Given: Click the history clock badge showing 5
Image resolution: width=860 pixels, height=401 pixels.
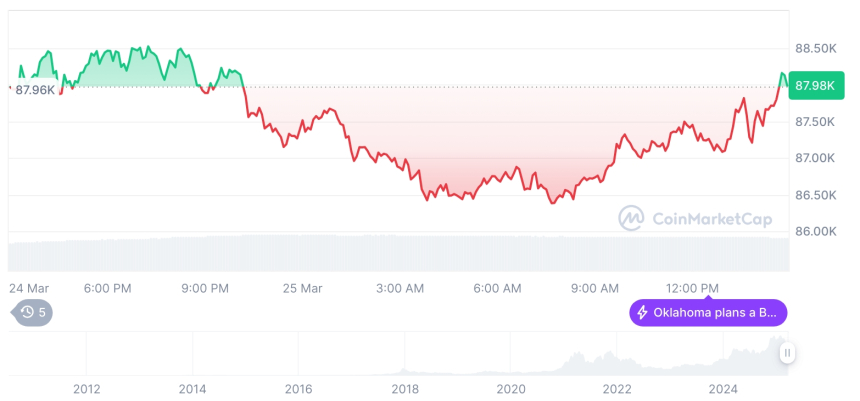Looking at the screenshot, I should click(x=34, y=312).
